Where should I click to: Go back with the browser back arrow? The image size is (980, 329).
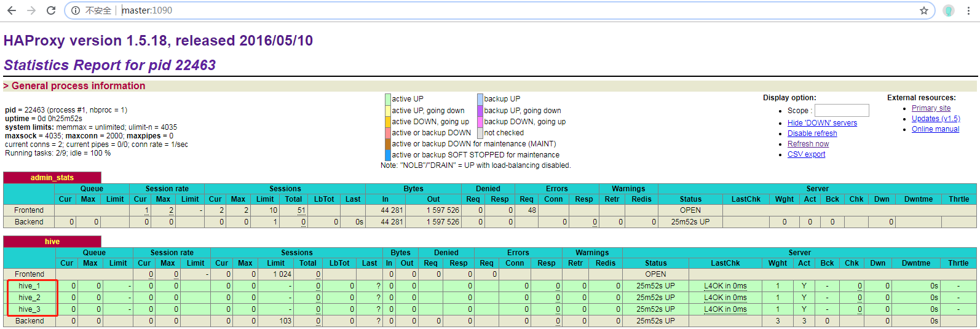coord(13,10)
